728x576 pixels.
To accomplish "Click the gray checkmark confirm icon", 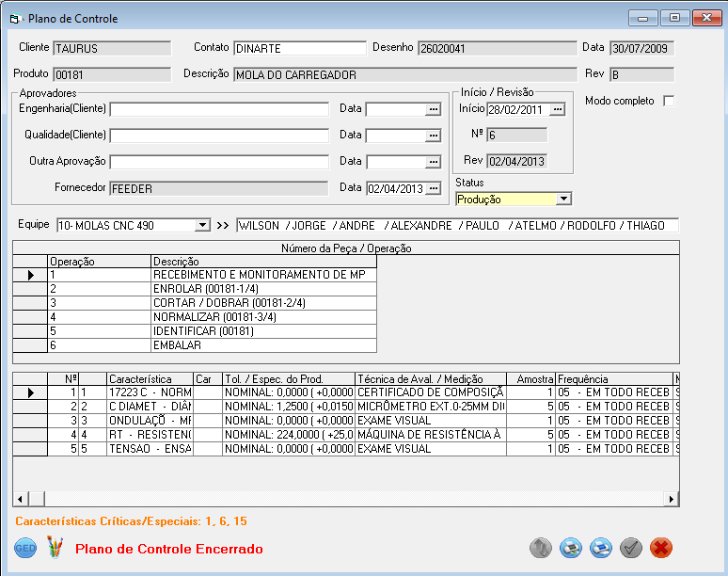I will pyautogui.click(x=631, y=548).
